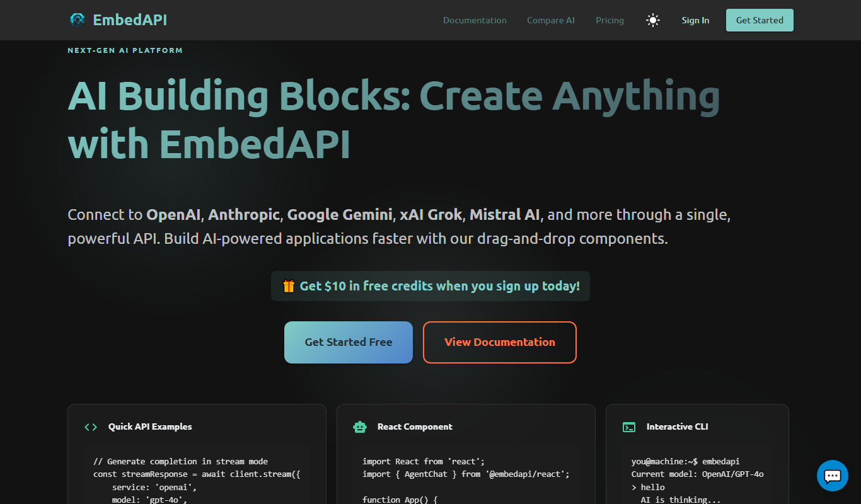
Task: Click the robot icon beside React Component
Action: coord(360,427)
